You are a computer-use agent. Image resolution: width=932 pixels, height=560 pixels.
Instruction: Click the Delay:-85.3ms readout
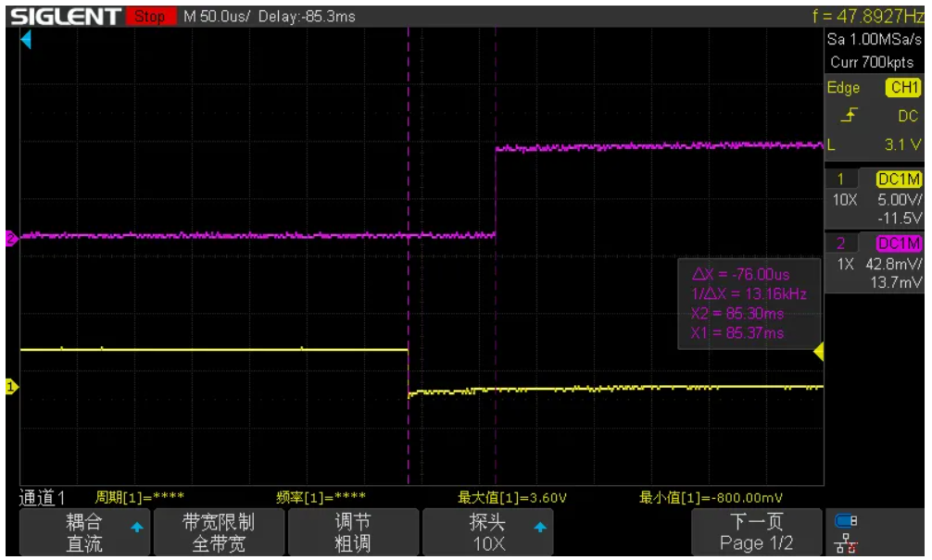(307, 17)
